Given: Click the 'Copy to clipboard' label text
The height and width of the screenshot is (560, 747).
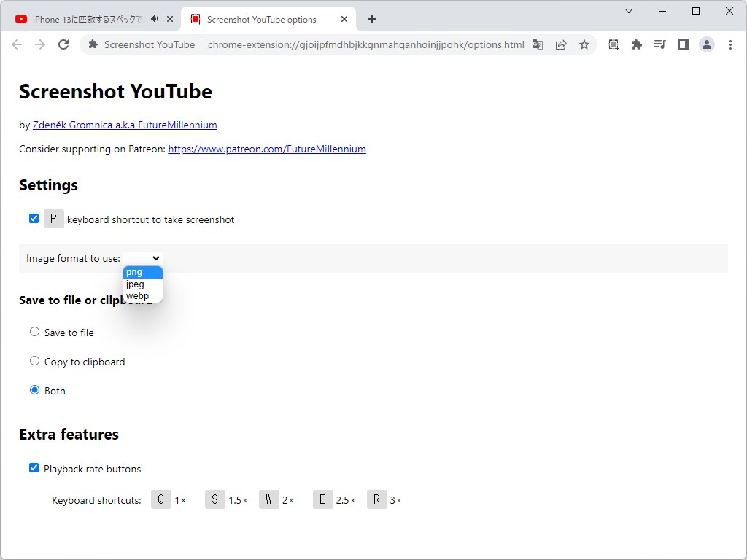Looking at the screenshot, I should pos(85,362).
